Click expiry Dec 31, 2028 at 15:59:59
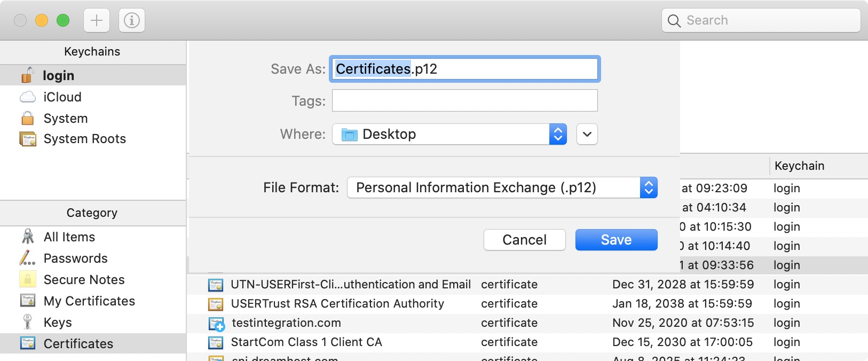 [x=683, y=285]
